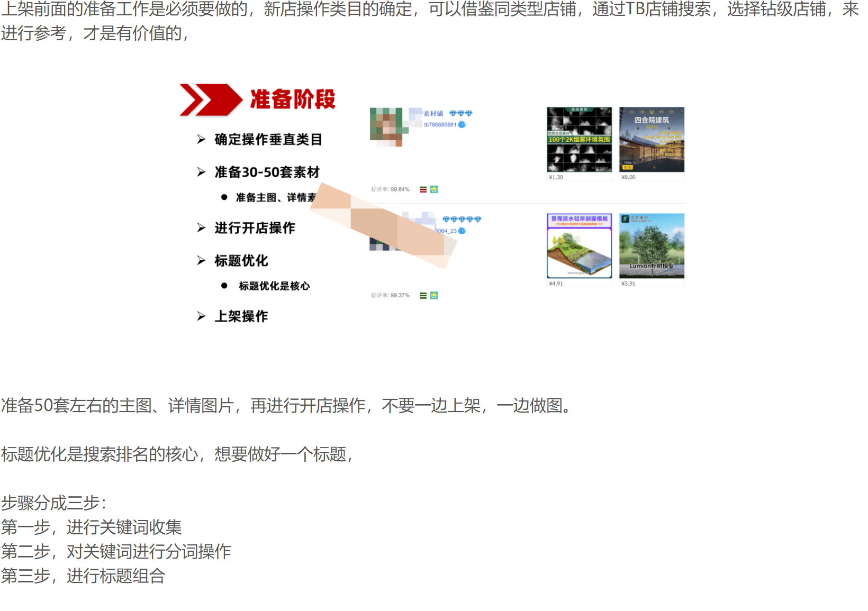
Task: Open the 四合院建筑 product thumbnail
Action: (x=651, y=139)
